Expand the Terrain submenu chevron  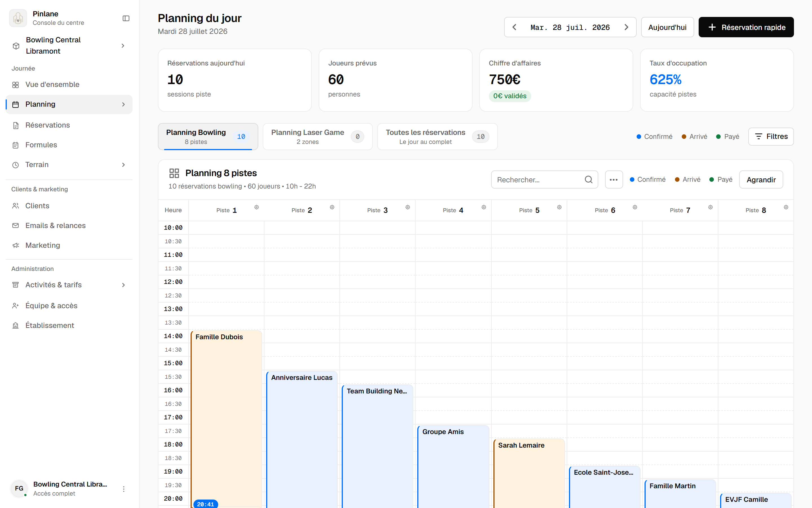(123, 165)
